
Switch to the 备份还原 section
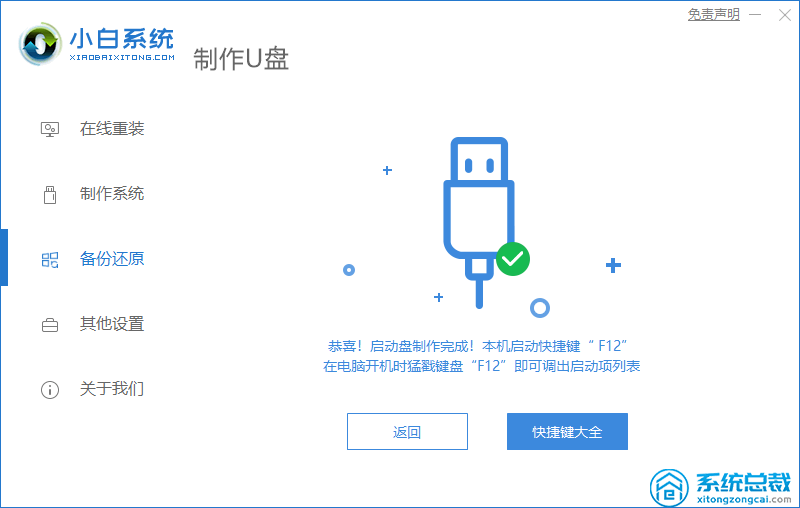(112, 259)
